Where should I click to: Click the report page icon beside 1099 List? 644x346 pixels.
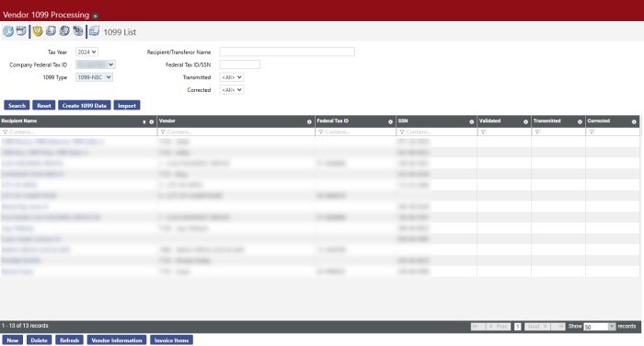(x=94, y=30)
